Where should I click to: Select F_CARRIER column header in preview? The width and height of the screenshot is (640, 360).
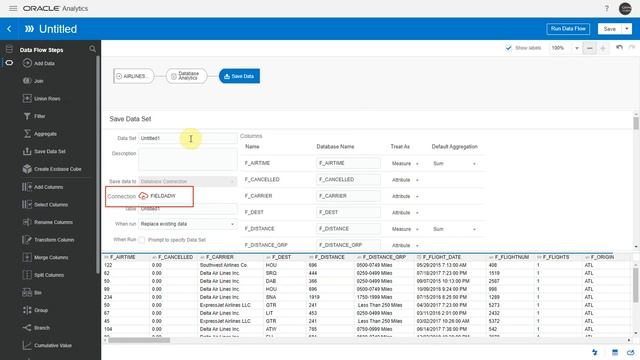[x=220, y=257]
